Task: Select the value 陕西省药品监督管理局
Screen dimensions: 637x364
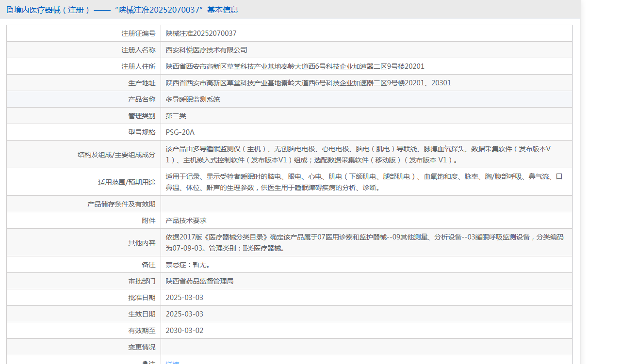Action: (200, 281)
